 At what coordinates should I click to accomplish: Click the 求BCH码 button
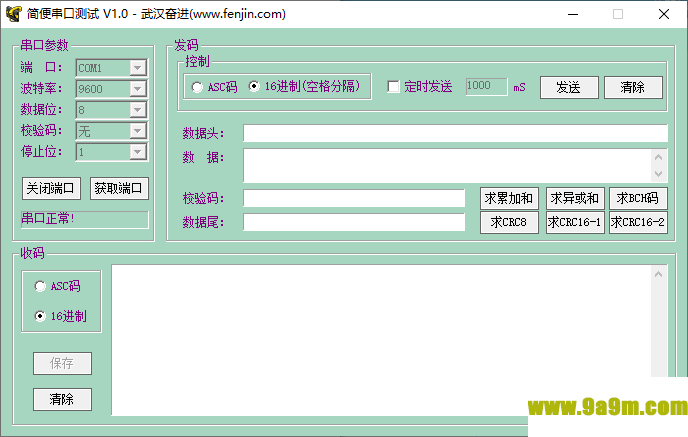[x=638, y=198]
